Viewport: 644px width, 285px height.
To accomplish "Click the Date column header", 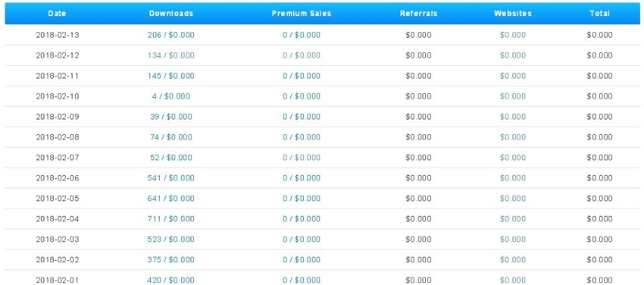I will coord(57,13).
